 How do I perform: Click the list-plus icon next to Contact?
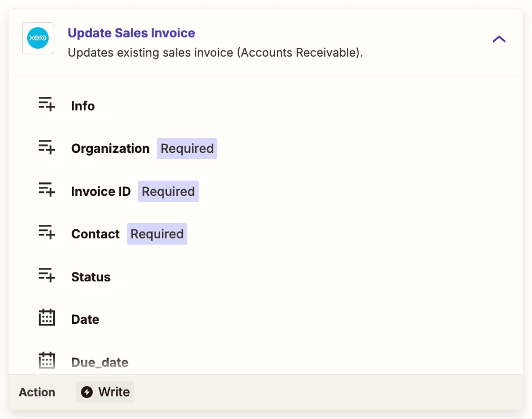point(47,232)
